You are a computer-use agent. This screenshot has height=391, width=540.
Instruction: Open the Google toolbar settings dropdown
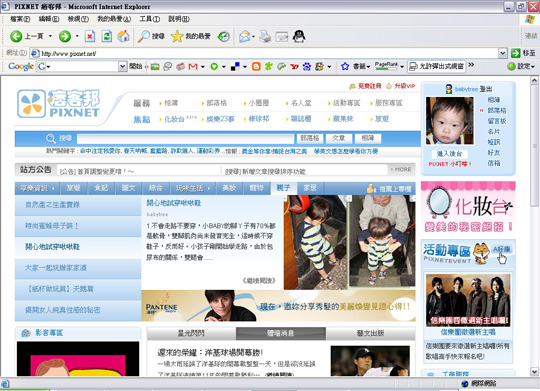coord(522,66)
